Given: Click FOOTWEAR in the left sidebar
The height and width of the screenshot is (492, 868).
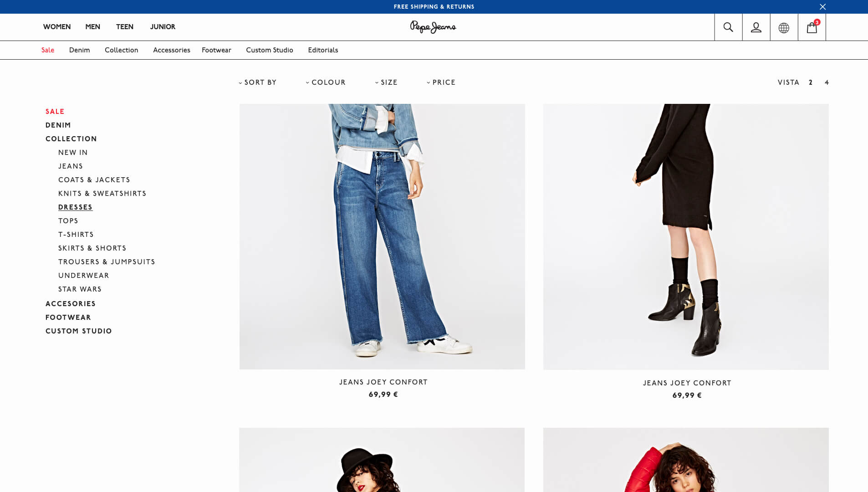Looking at the screenshot, I should (x=68, y=318).
